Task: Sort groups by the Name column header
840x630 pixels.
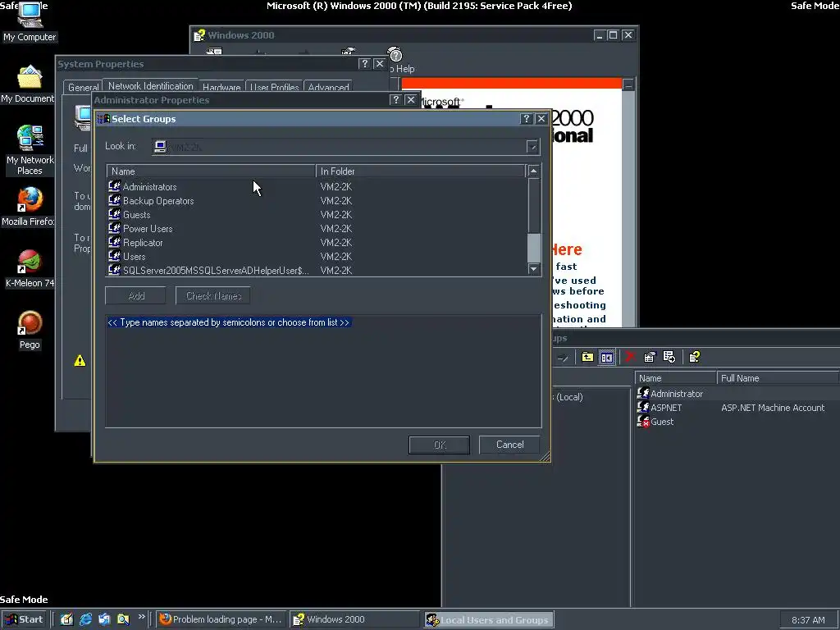Action: pyautogui.click(x=211, y=171)
